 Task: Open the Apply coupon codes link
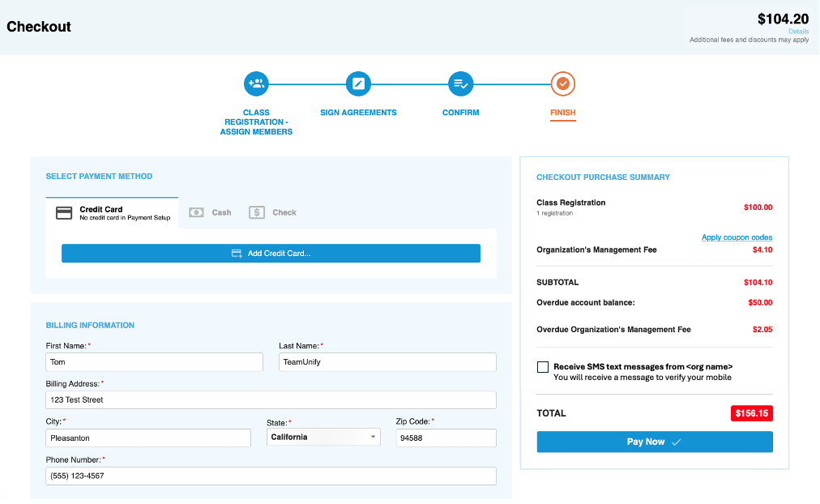[737, 237]
